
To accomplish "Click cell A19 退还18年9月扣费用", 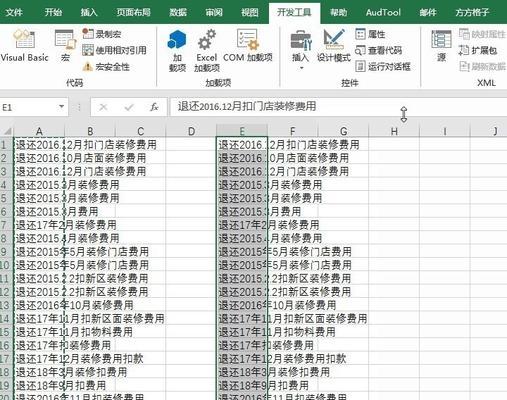I will pyautogui.click(x=39, y=386).
